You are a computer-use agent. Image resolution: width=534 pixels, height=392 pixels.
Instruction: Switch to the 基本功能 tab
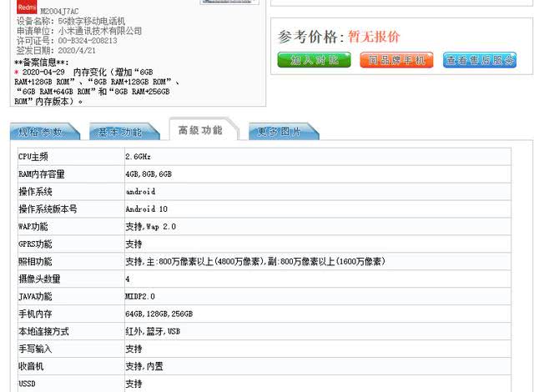click(124, 132)
